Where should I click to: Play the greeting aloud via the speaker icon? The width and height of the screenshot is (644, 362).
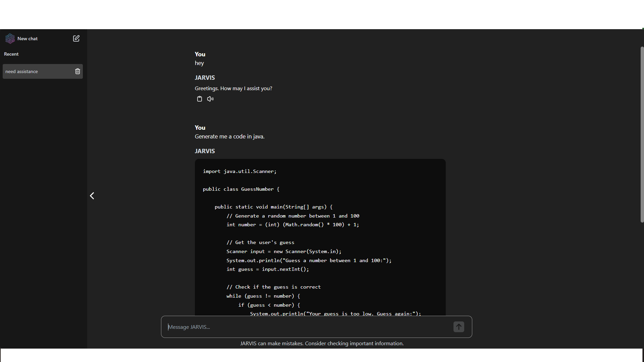tap(210, 99)
